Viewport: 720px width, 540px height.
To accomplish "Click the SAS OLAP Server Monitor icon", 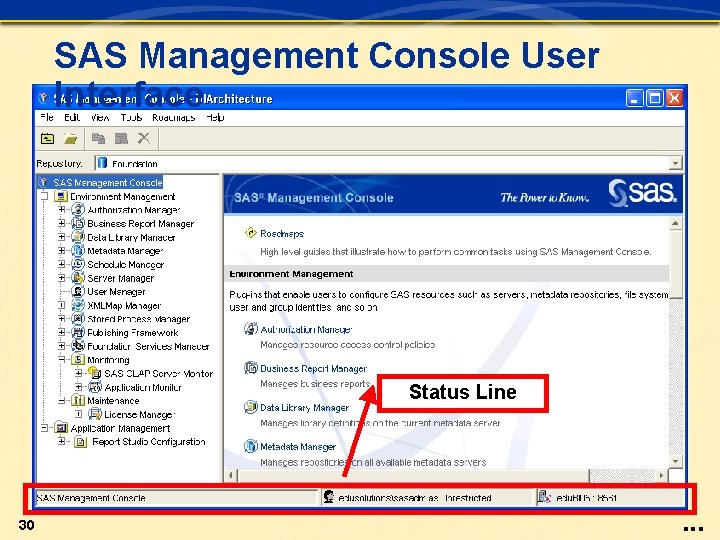I will 95,373.
